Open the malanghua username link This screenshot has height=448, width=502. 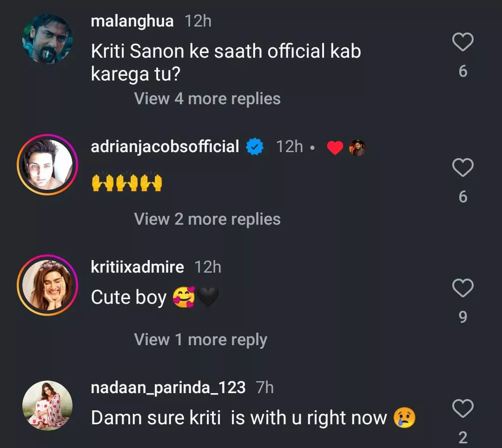tap(132, 21)
